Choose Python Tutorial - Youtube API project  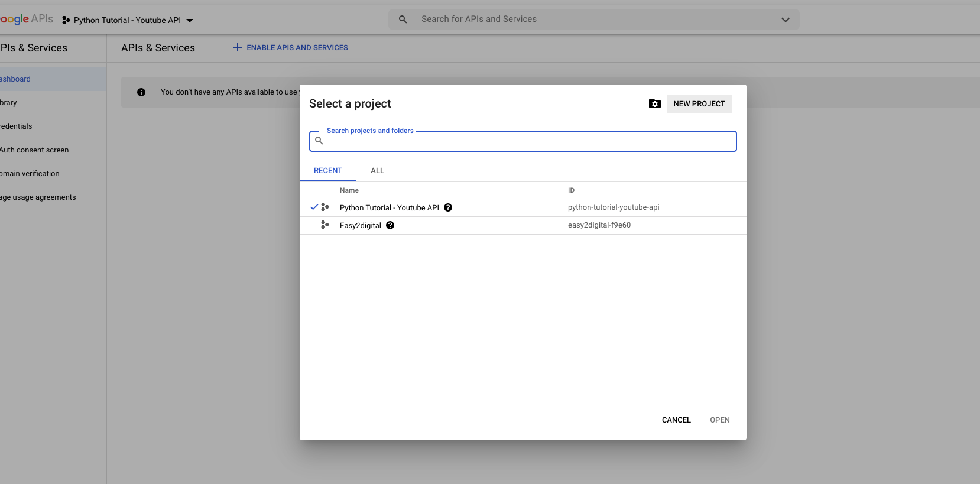click(389, 208)
